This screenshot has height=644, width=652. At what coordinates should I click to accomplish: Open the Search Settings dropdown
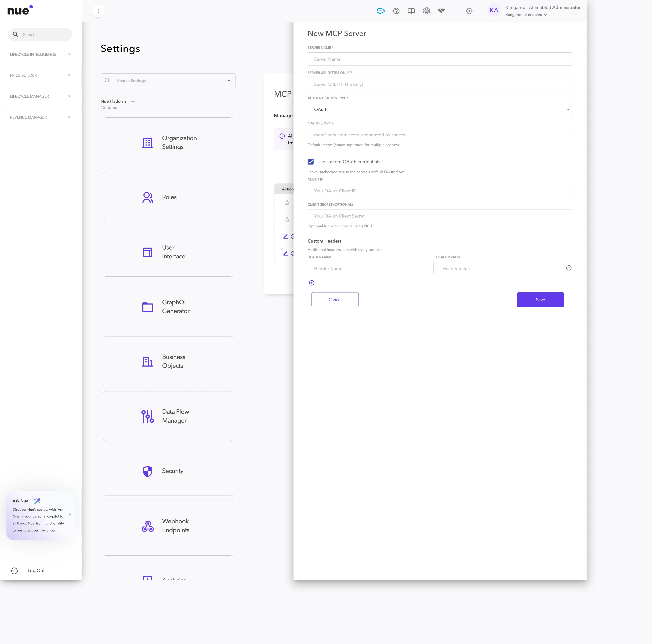click(x=229, y=81)
